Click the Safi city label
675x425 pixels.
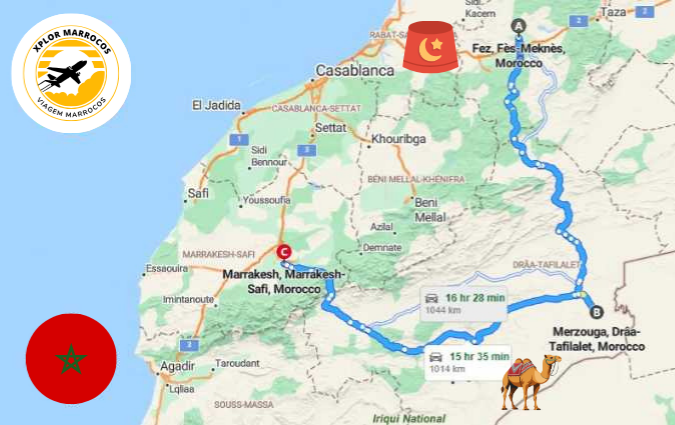(198, 193)
